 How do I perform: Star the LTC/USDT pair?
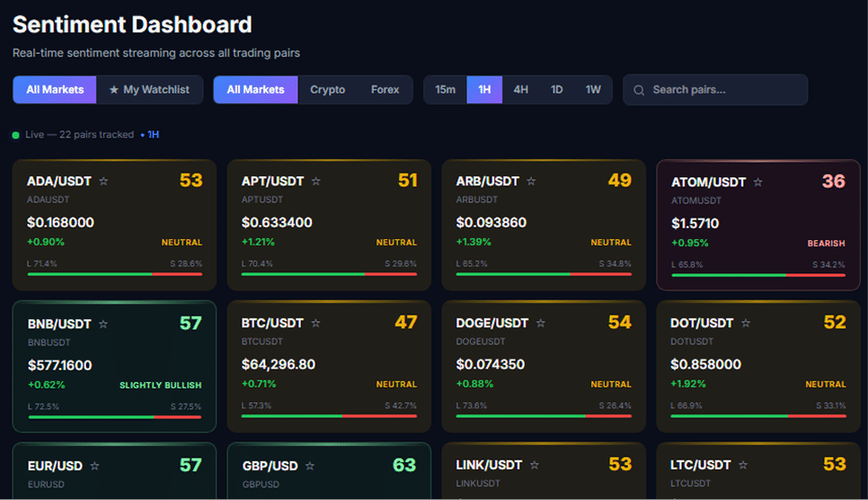(x=743, y=465)
